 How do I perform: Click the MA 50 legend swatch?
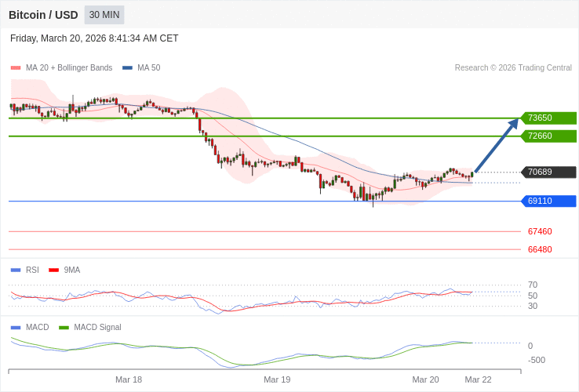(127, 68)
